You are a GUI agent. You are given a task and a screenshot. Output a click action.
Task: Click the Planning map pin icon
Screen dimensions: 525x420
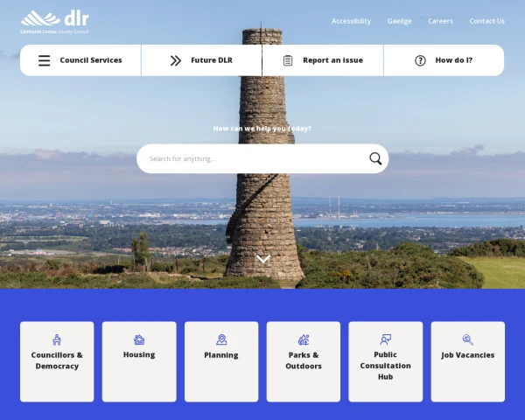[x=221, y=339]
